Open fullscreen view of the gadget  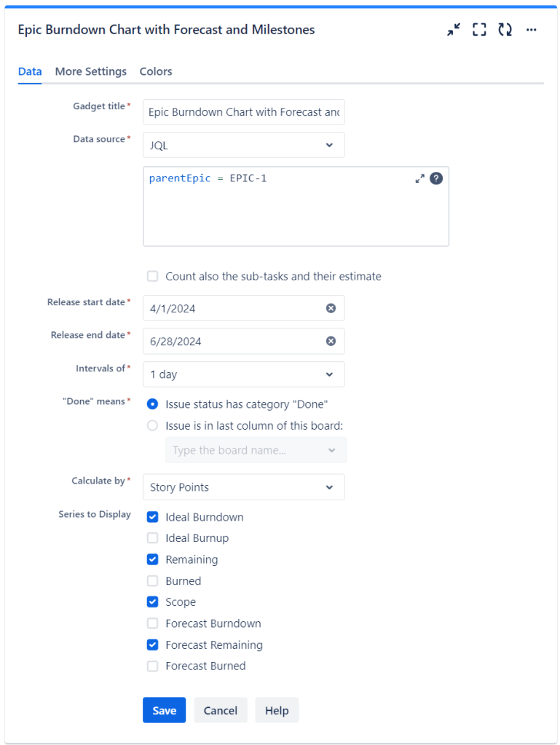coord(479,30)
